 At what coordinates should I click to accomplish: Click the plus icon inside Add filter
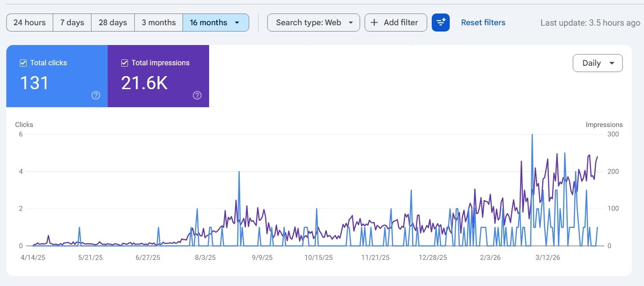(x=374, y=22)
